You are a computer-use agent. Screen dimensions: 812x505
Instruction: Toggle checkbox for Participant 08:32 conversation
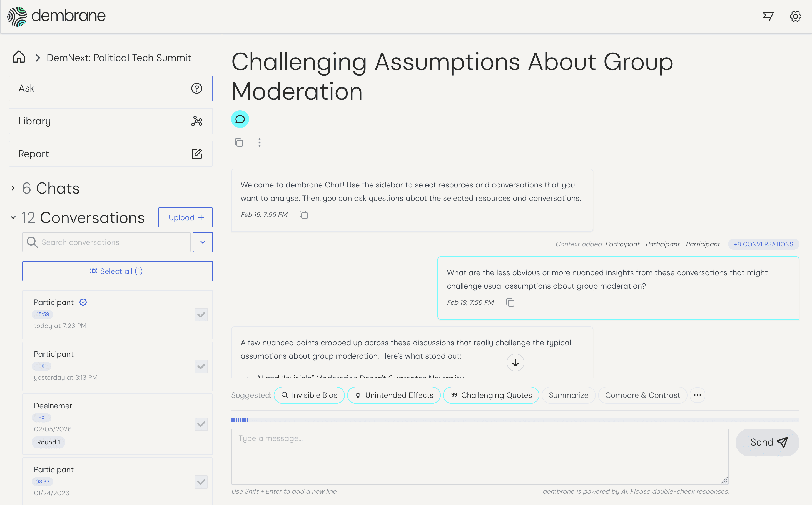[x=201, y=482]
